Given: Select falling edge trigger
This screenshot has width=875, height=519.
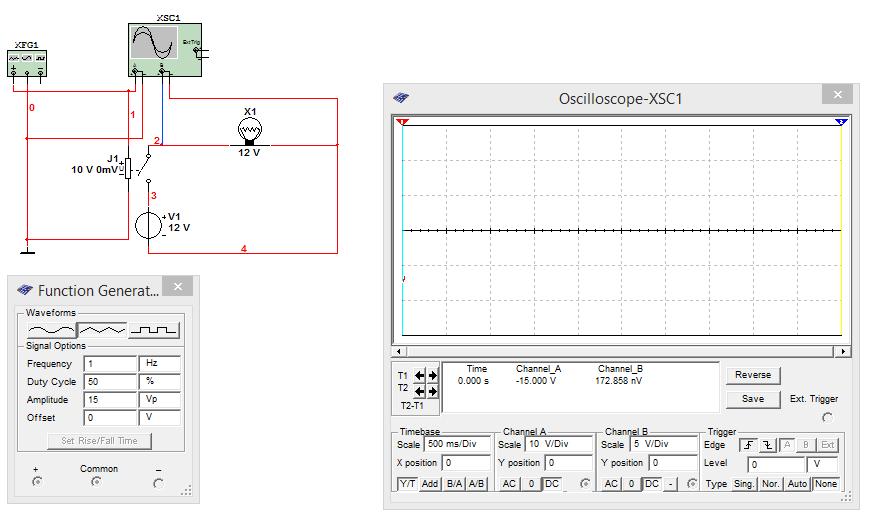Looking at the screenshot, I should [x=768, y=445].
